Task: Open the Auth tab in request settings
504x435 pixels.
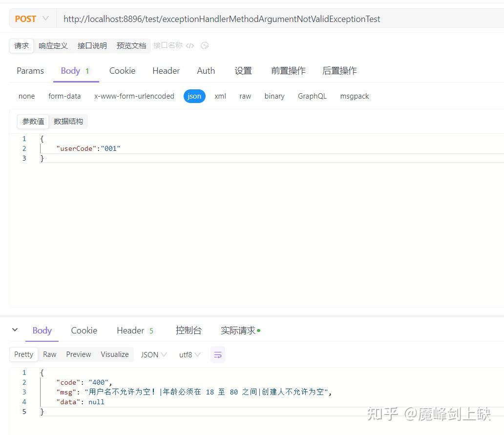Action: point(206,71)
